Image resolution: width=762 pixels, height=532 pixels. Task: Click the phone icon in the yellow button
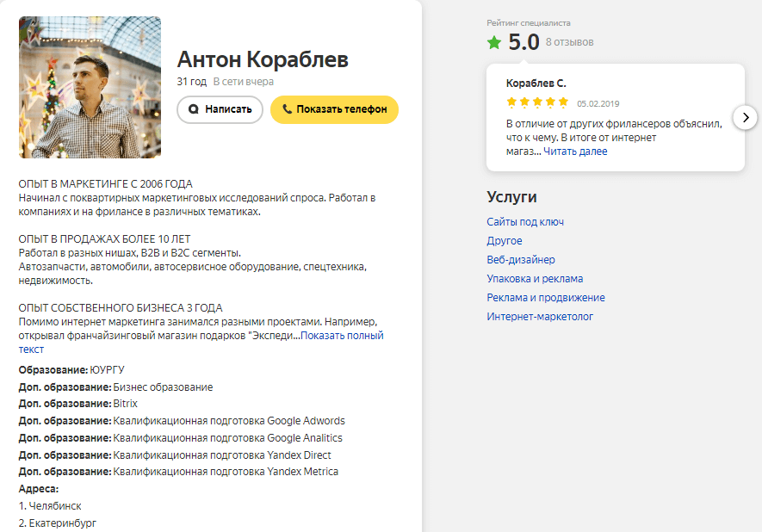pos(286,110)
